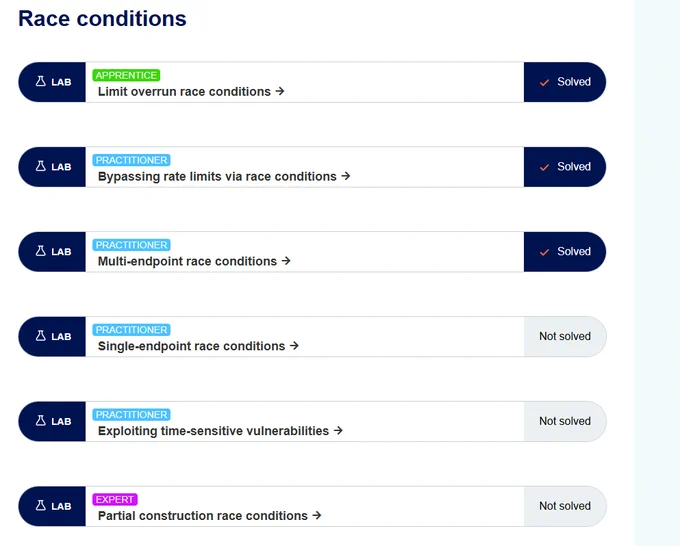Open Partial construction race conditions lab

coord(209,516)
